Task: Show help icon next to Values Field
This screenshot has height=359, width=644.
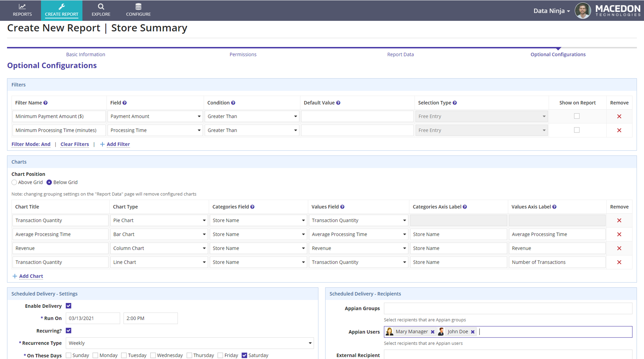Action: [342, 207]
